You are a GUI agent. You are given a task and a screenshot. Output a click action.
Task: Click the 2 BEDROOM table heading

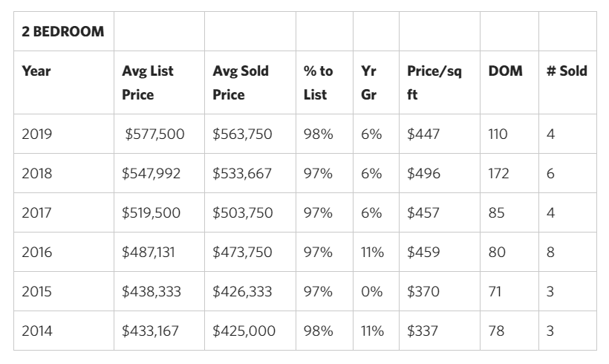(x=62, y=32)
